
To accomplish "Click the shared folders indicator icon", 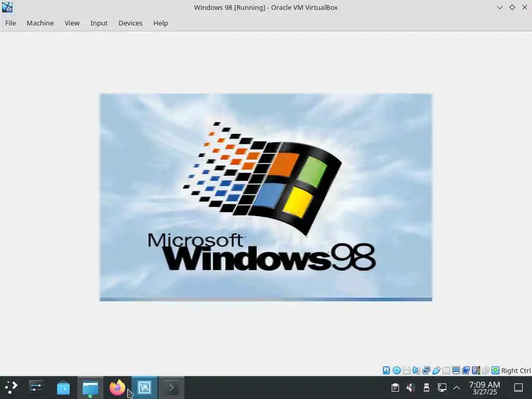I will click(x=446, y=370).
